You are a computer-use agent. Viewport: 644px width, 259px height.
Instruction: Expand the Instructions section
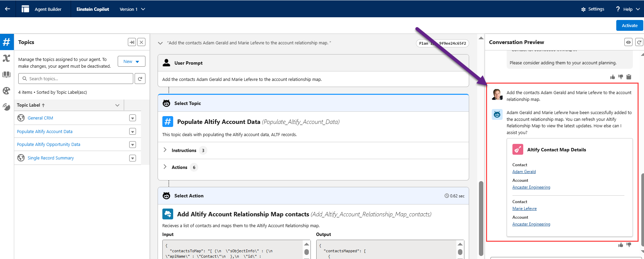click(x=165, y=150)
